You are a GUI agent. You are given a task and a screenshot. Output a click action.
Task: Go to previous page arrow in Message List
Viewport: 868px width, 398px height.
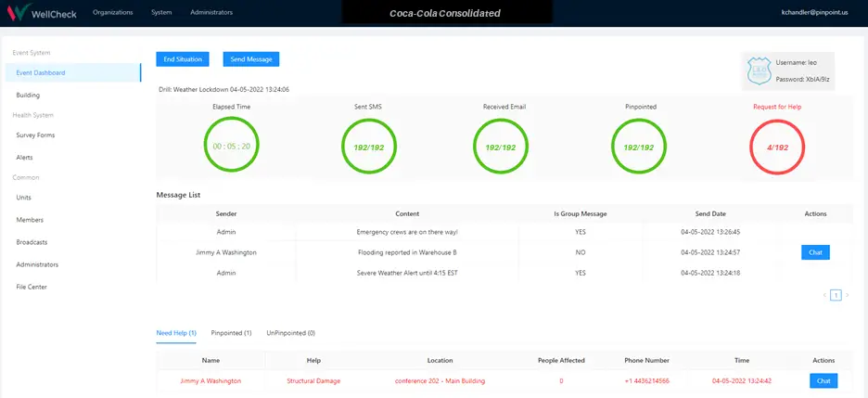point(824,295)
